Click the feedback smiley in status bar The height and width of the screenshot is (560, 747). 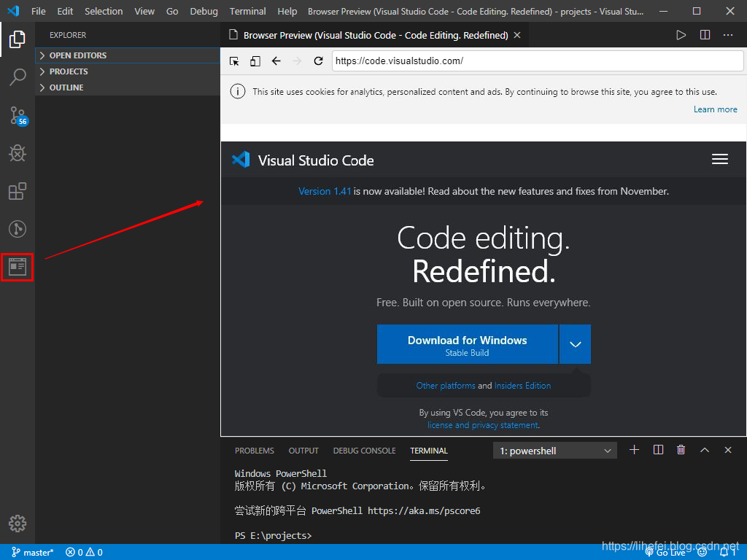click(703, 553)
